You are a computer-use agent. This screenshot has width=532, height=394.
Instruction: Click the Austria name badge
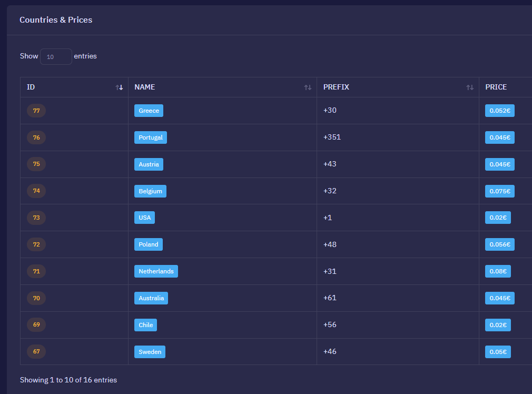click(x=149, y=164)
